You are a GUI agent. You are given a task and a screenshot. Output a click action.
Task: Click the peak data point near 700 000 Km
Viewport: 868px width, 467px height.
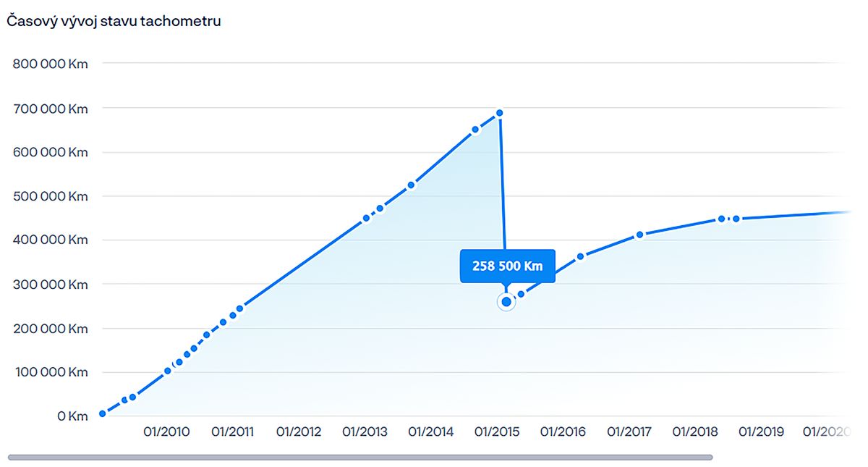click(x=499, y=113)
